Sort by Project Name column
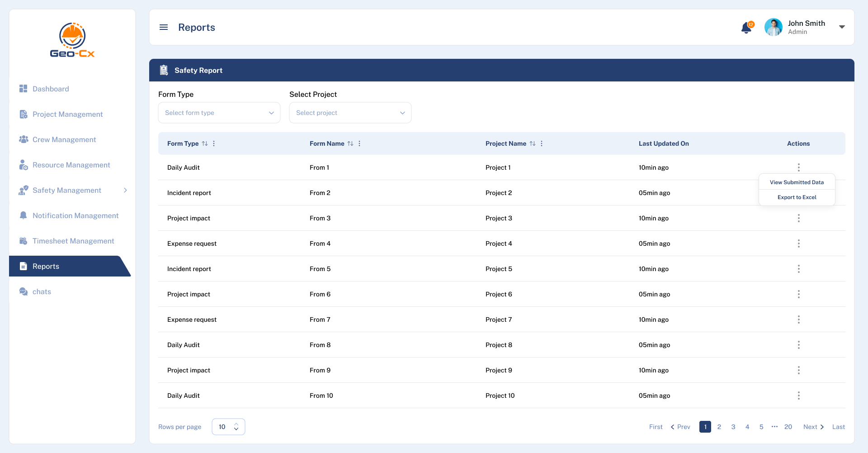This screenshot has height=453, width=868. 533,143
